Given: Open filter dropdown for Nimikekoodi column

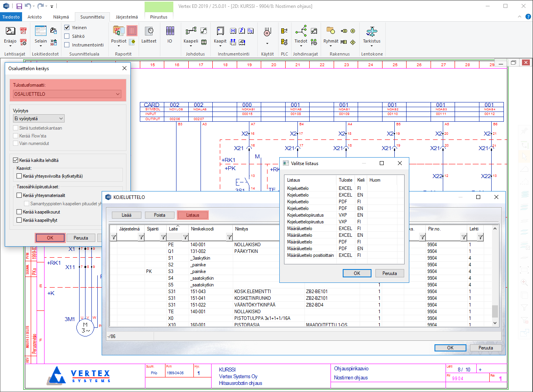Looking at the screenshot, I should (x=229, y=237).
